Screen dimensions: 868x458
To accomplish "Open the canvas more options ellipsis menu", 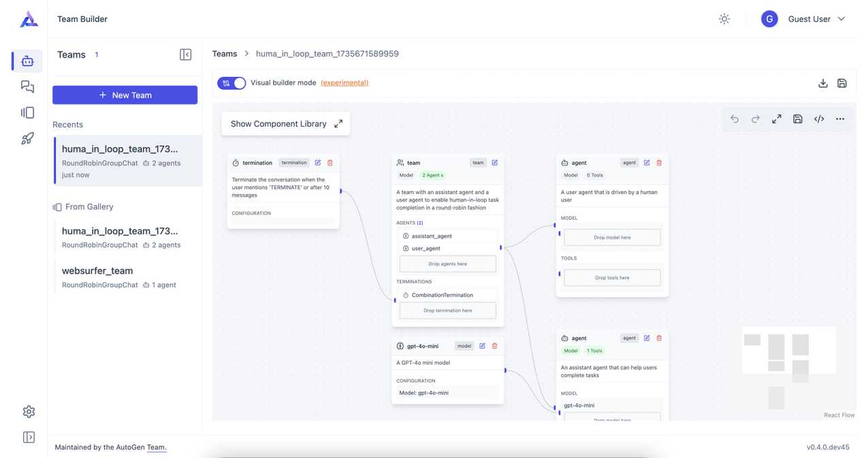I will pyautogui.click(x=840, y=119).
